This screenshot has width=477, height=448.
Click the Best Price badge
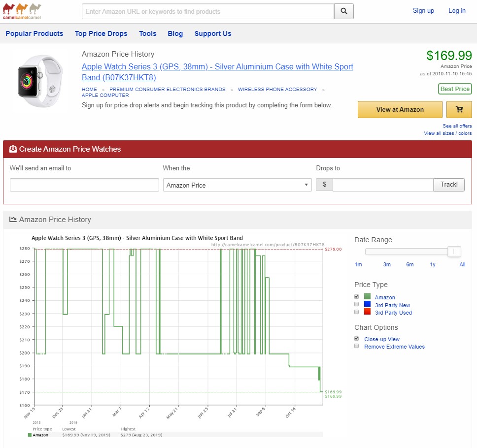click(455, 89)
